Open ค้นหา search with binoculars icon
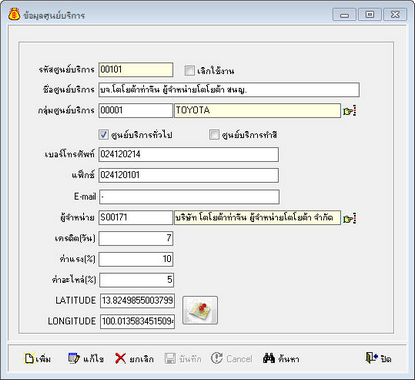415x380 pixels. coord(281,359)
